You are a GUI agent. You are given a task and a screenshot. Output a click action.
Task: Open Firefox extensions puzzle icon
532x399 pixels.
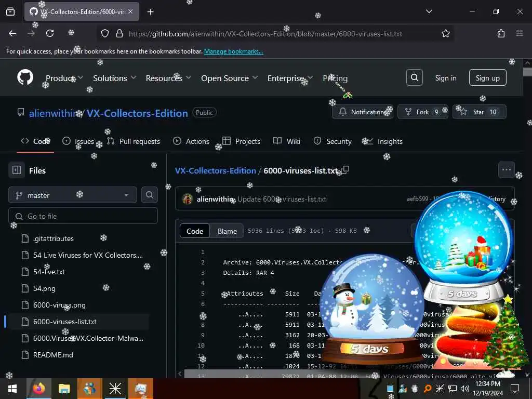click(501, 33)
